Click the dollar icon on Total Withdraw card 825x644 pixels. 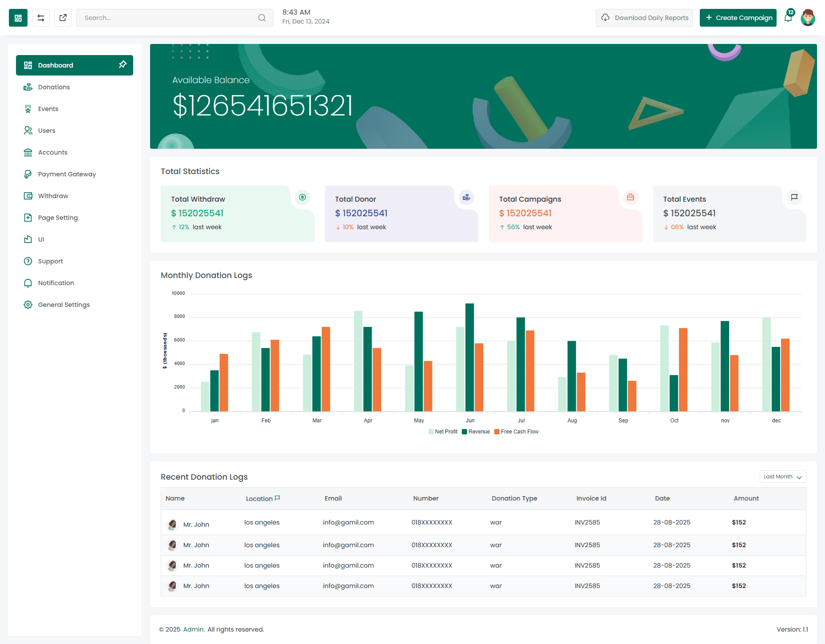click(302, 197)
